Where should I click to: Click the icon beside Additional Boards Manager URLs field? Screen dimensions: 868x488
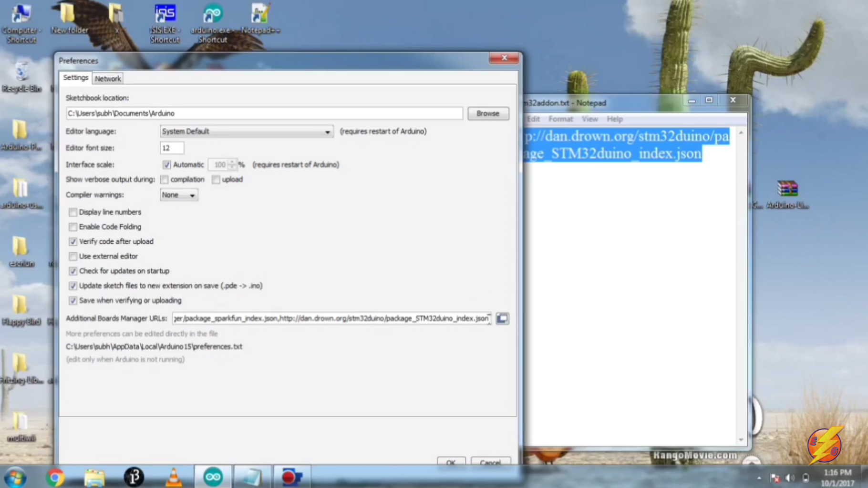point(502,318)
